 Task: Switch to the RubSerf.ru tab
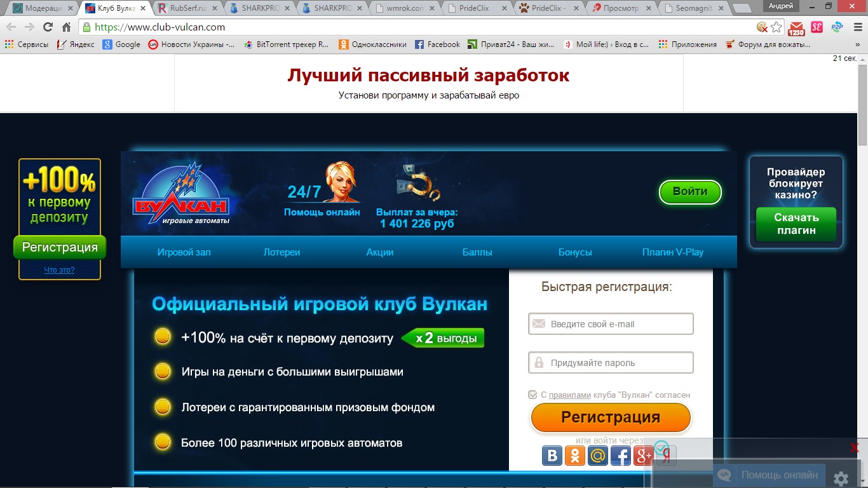187,8
